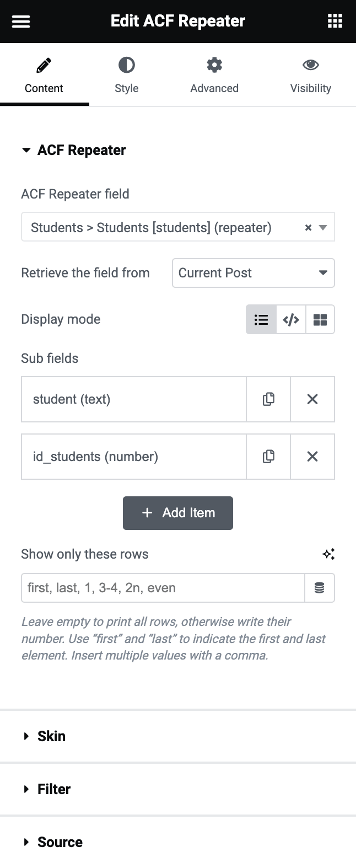The image size is (356, 868).
Task: Choose grid display mode
Action: [x=320, y=319]
